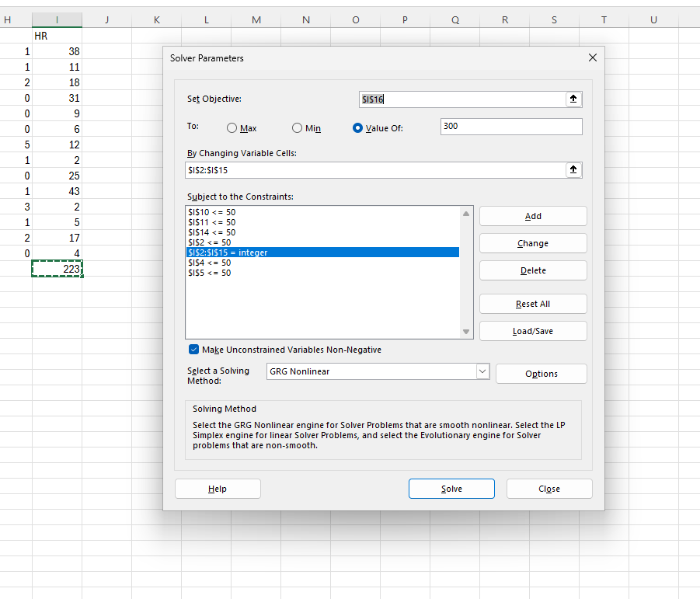Viewport: 700px width, 599px height.
Task: Close the Solver Parameters dialog with X
Action: (593, 57)
